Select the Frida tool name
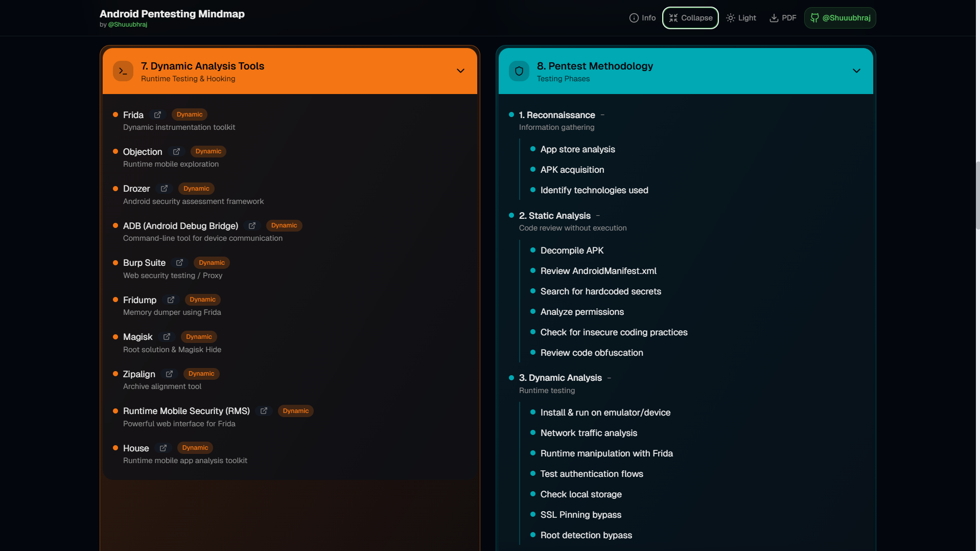This screenshot has height=551, width=980. click(133, 115)
